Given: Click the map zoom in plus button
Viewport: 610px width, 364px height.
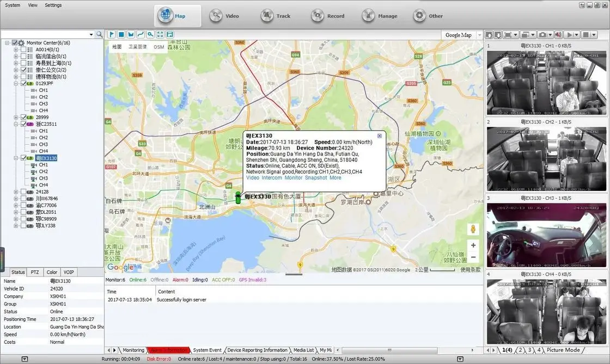Looking at the screenshot, I should click(473, 245).
